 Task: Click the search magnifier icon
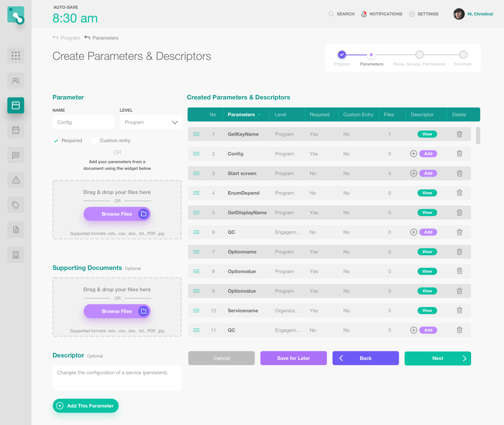click(x=331, y=14)
